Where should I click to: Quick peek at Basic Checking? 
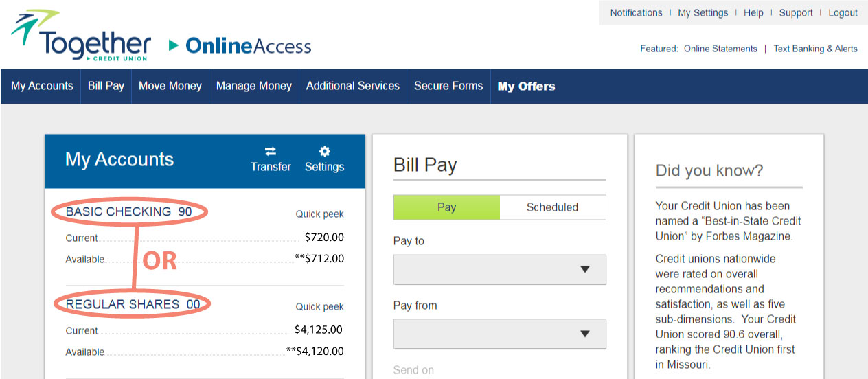pyautogui.click(x=319, y=214)
